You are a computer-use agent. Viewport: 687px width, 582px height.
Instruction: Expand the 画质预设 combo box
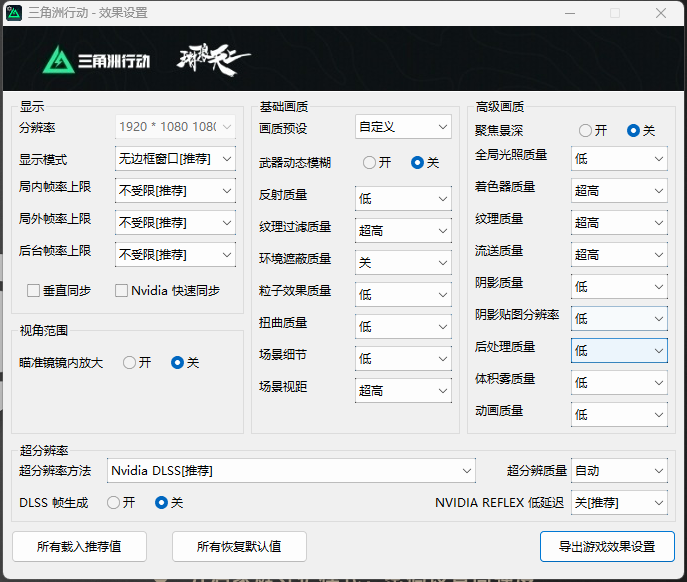coord(403,127)
